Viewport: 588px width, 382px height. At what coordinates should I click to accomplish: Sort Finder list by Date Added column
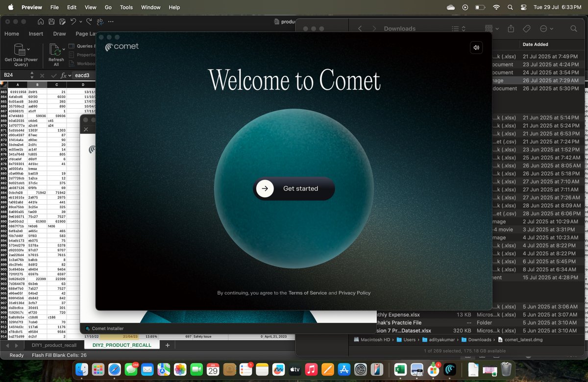[535, 45]
